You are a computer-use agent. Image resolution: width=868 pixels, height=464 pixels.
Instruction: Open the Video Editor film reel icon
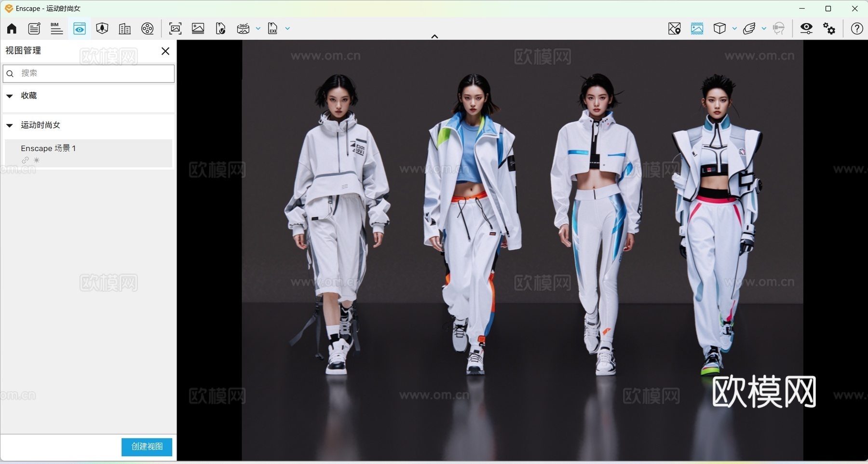click(148, 28)
